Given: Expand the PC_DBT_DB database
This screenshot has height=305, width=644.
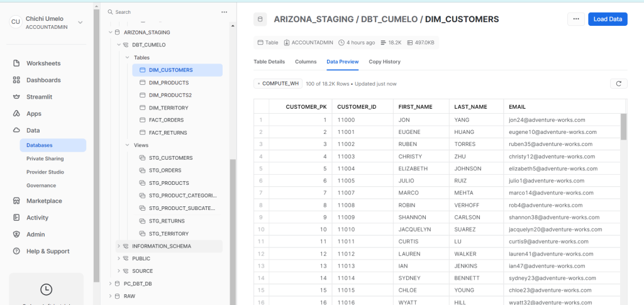Looking at the screenshot, I should [111, 284].
